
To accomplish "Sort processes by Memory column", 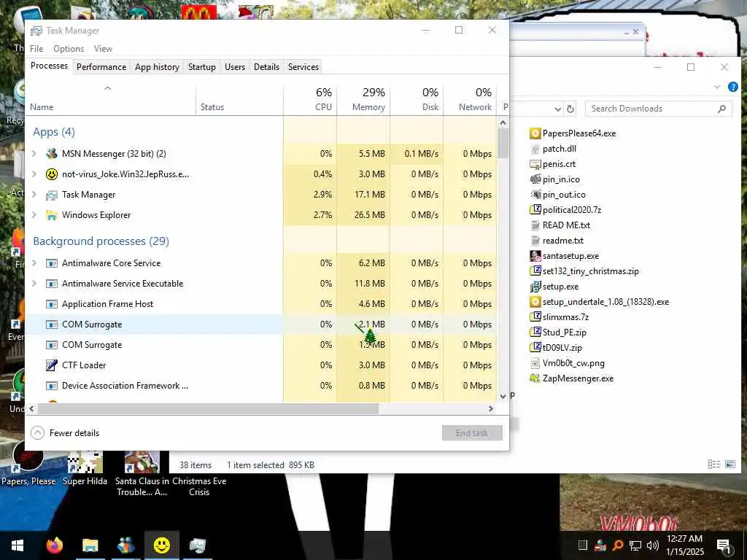I will point(363,99).
